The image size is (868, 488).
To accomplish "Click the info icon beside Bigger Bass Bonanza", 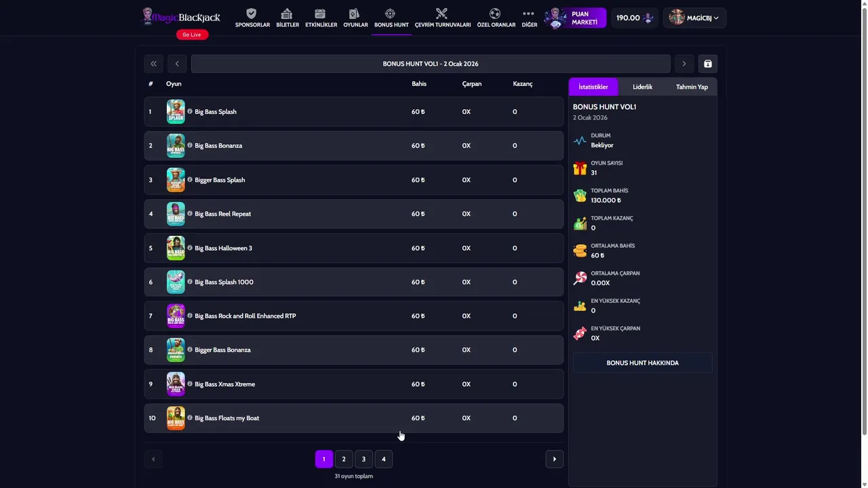I will (x=190, y=350).
